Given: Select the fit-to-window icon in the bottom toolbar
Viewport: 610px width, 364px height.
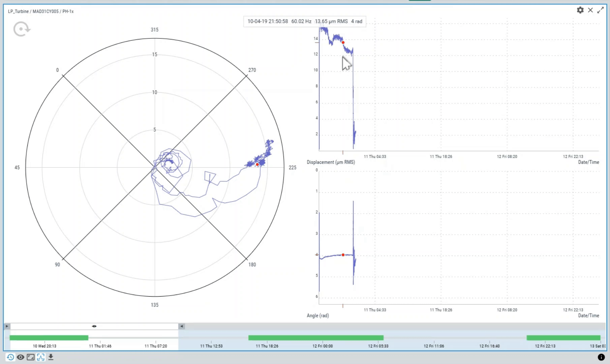Looking at the screenshot, I should click(x=30, y=357).
